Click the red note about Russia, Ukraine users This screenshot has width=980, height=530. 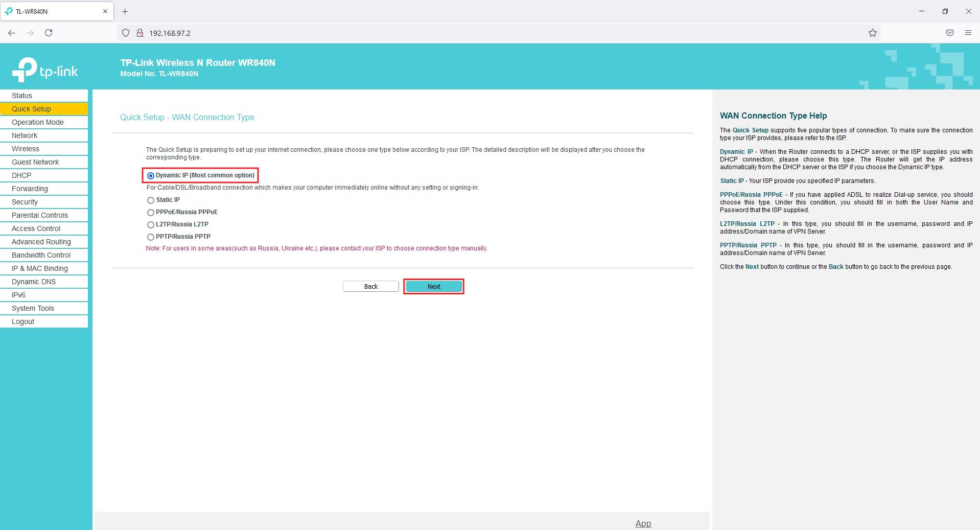317,248
